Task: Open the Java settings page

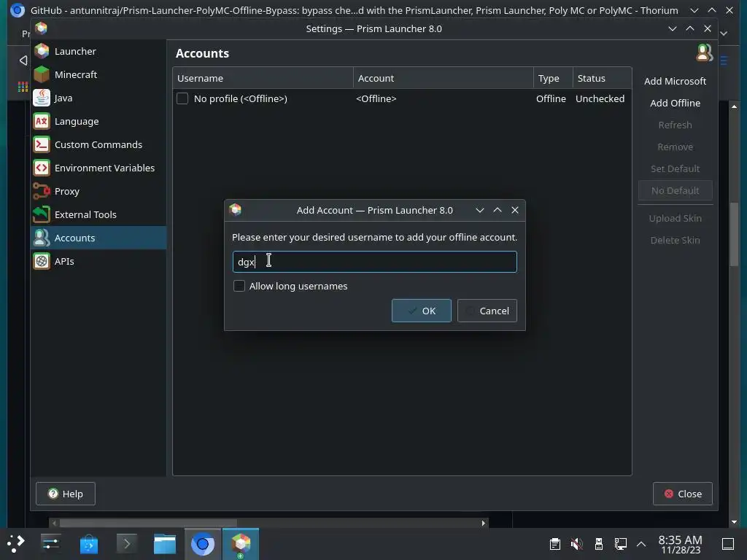Action: coord(98,98)
